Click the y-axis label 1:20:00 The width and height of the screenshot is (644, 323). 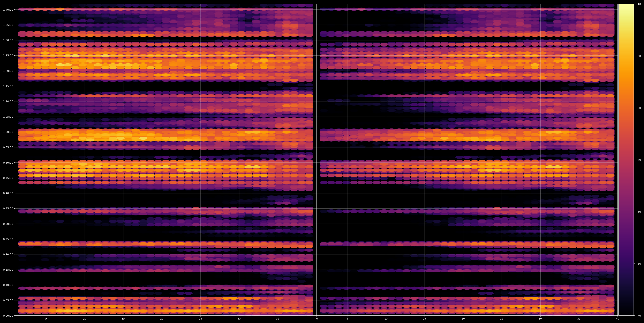(x=8, y=71)
